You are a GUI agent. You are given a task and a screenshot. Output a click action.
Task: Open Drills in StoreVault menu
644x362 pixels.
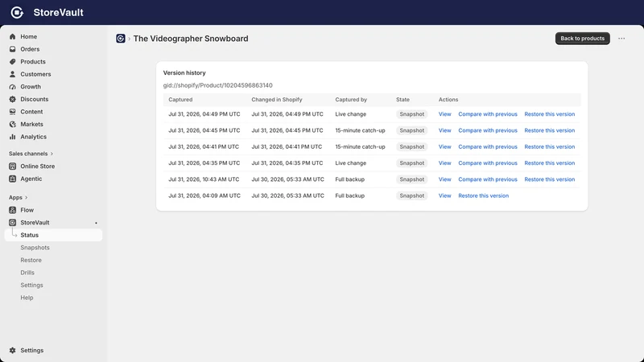tap(27, 273)
